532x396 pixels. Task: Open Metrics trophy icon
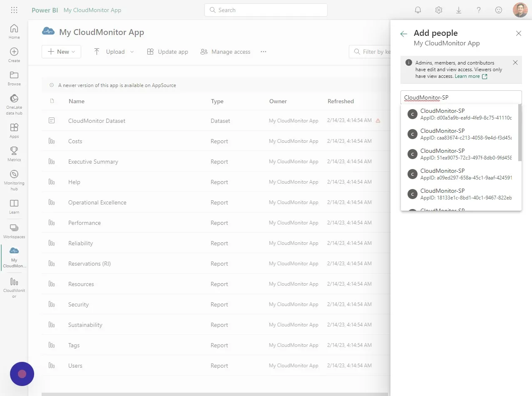(14, 154)
